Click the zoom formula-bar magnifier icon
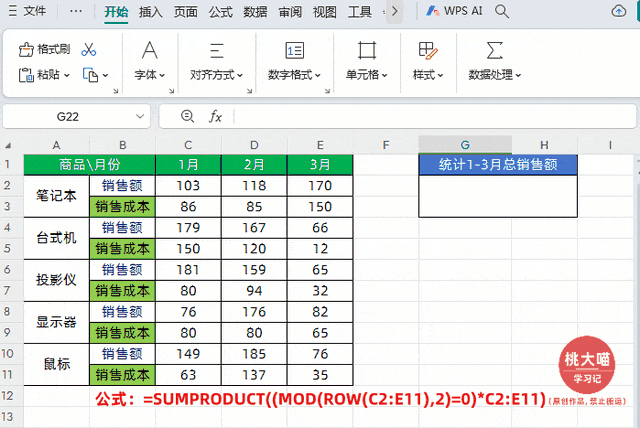Screen dimensions: 640x428 click(x=187, y=117)
